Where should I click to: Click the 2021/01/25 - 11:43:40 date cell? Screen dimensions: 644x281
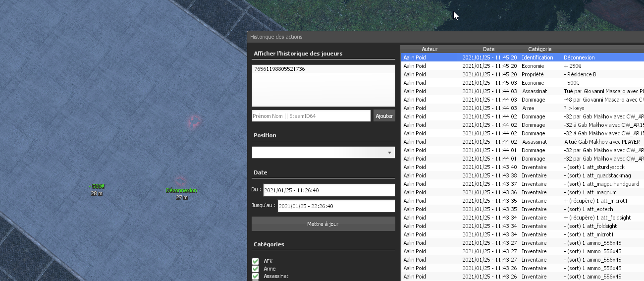489,167
